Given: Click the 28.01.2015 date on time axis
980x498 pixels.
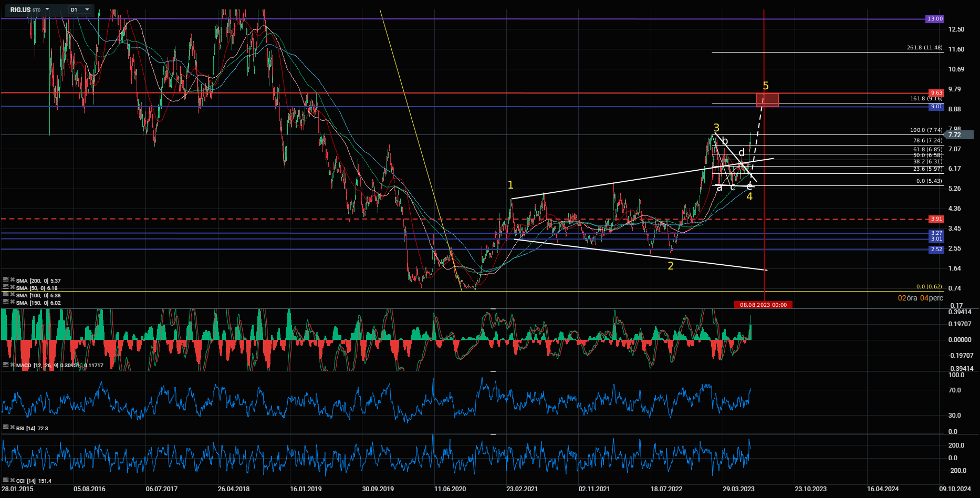Looking at the screenshot, I should 17,489.
